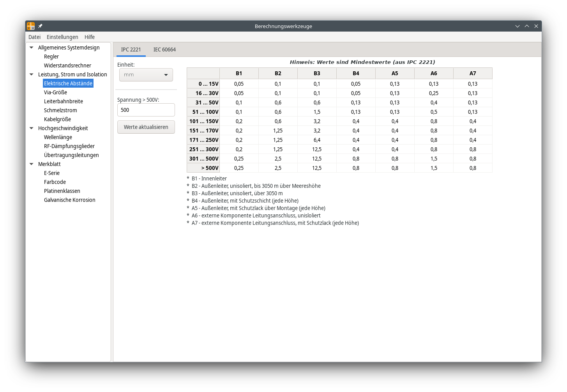
Task: Open the Hilfe menu
Action: [x=90, y=37]
